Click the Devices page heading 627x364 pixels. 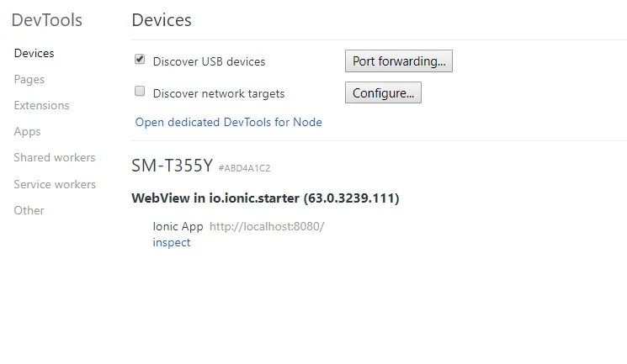(x=162, y=19)
